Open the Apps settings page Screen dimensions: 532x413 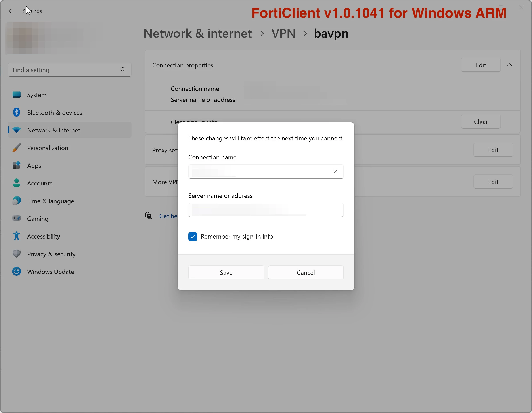(x=69, y=166)
